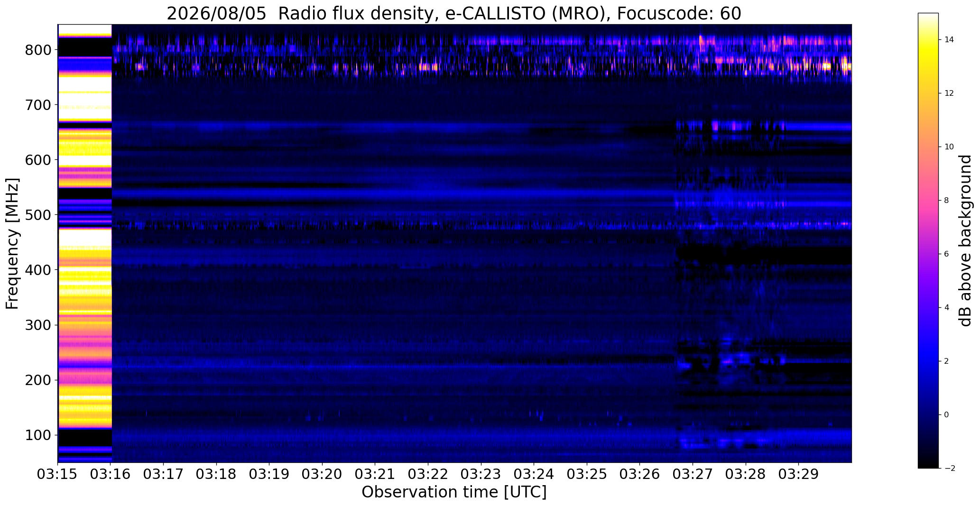This screenshot has height=506, width=980.
Task: Click the 03:20 time tick label
Action: 323,475
